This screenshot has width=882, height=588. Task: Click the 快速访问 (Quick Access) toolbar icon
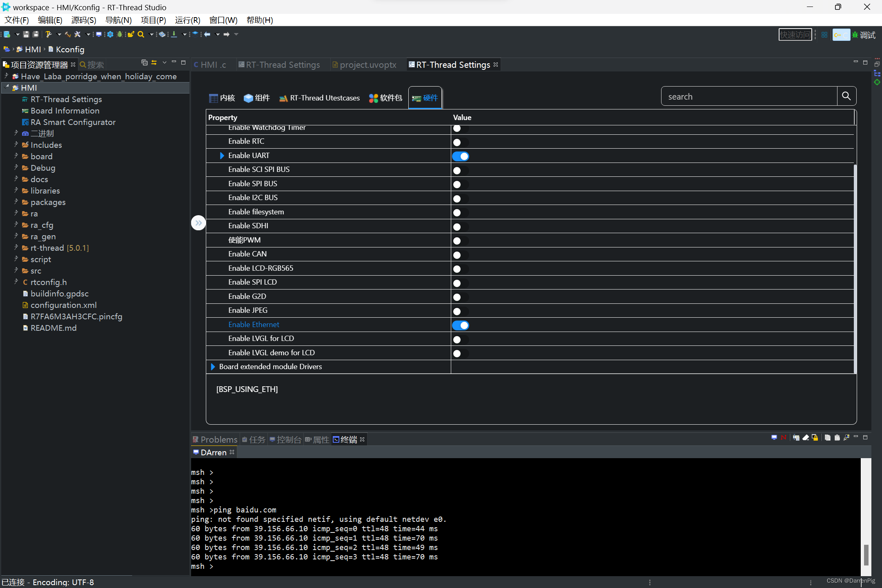795,35
